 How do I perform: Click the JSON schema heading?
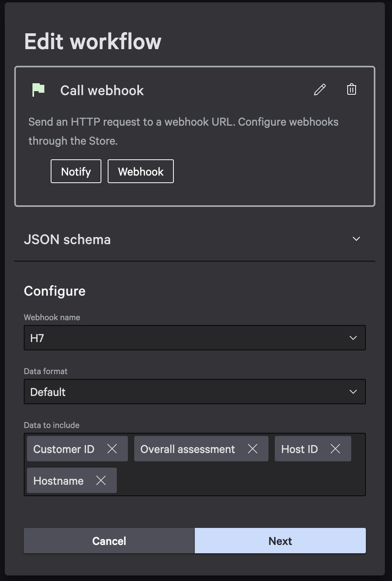point(67,239)
